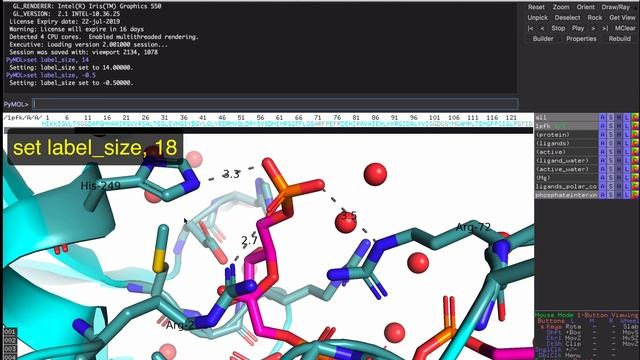Viewport: 640px width, 360px height.
Task: Open the L label menu for phosphateinterxn
Action: pos(627,195)
